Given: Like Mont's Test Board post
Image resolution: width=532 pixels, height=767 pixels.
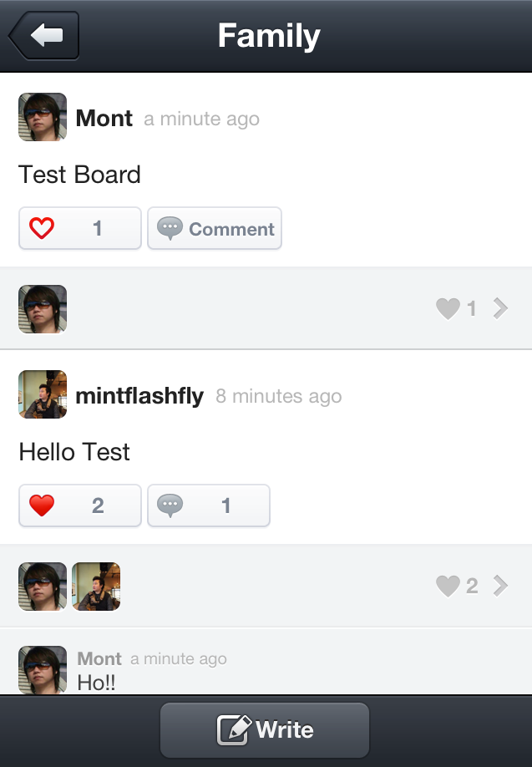Looking at the screenshot, I should tap(79, 228).
